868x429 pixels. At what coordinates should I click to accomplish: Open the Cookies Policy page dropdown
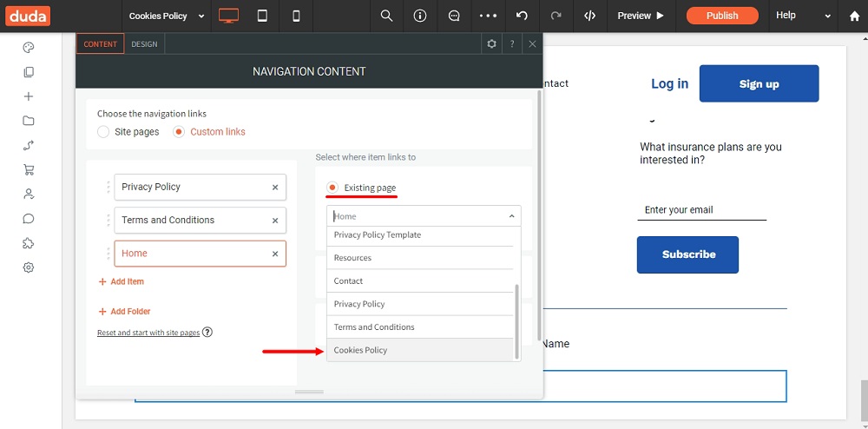click(166, 16)
